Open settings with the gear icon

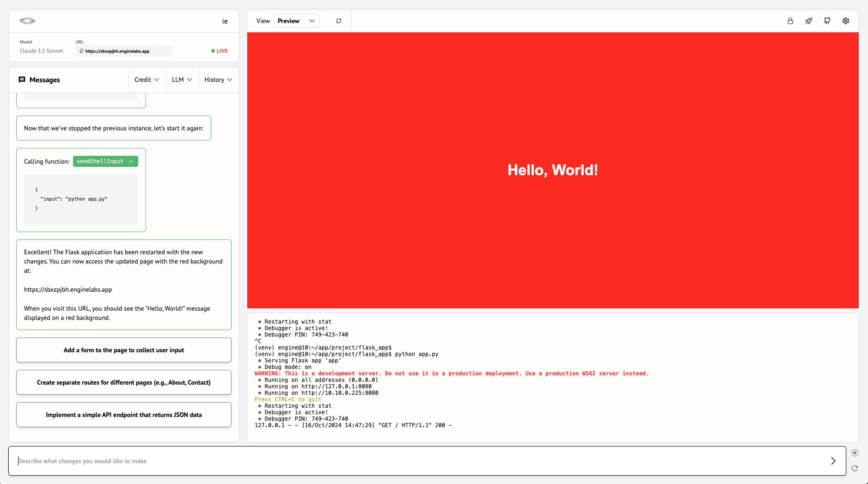[x=846, y=21]
